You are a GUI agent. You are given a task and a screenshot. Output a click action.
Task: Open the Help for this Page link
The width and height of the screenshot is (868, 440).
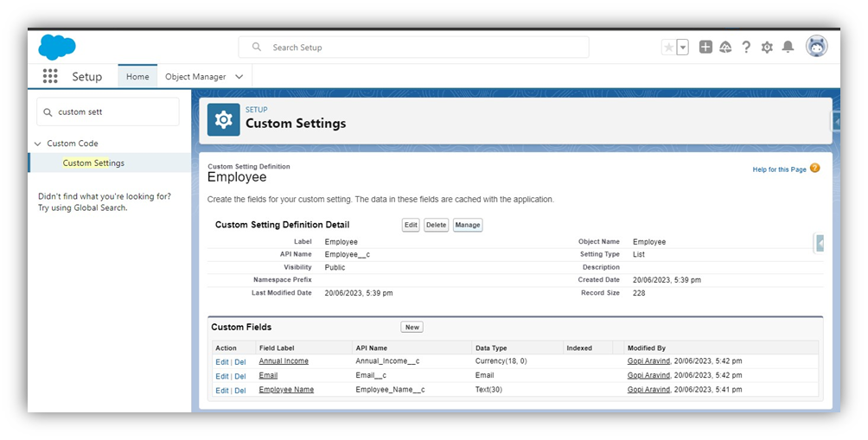779,169
